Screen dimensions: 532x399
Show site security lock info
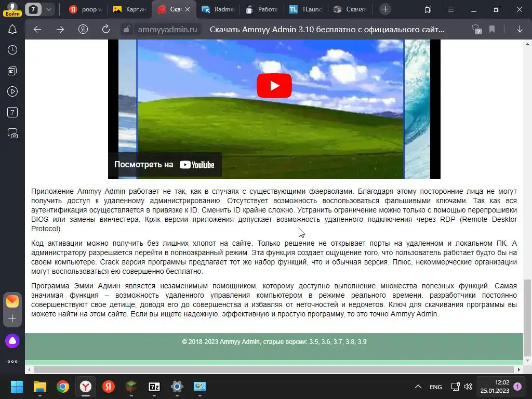click(x=127, y=30)
